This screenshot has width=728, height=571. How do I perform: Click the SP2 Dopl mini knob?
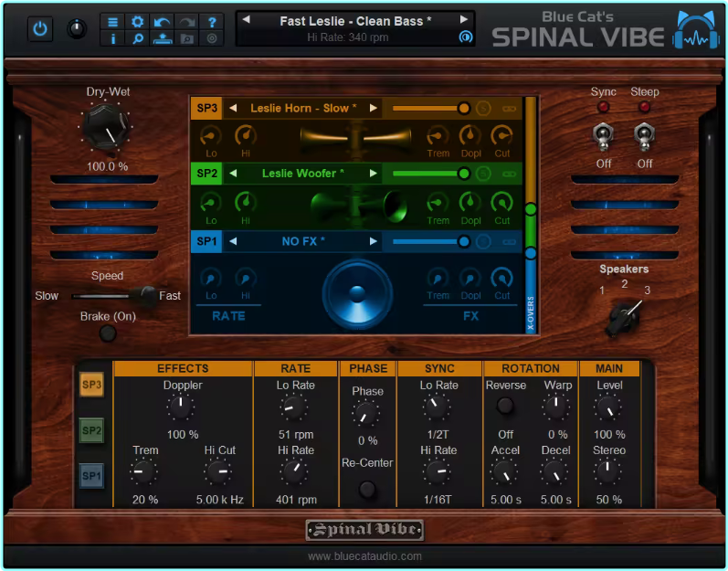pos(470,202)
